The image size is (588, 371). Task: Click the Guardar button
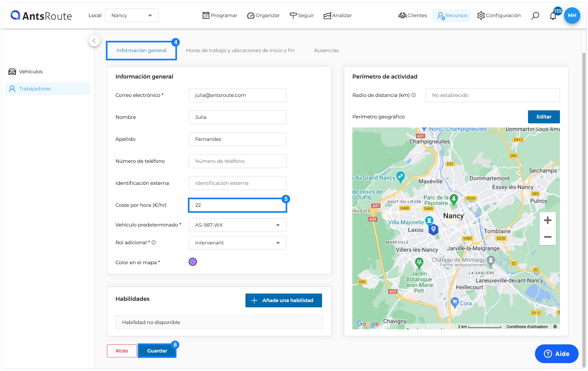[x=157, y=351]
